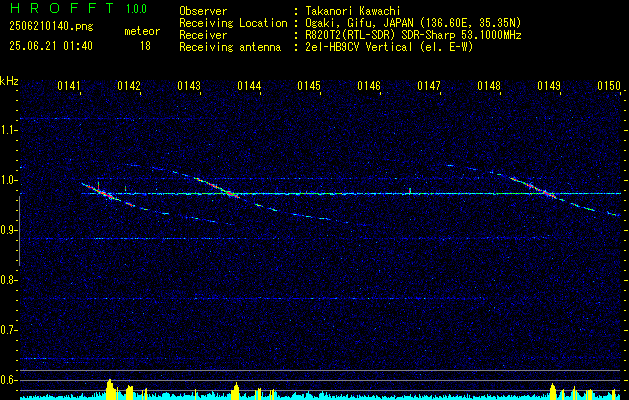Image resolution: width=629 pixels, height=400 pixels.
Task: Click the 1.0 kHz axis label
Action: point(8,180)
